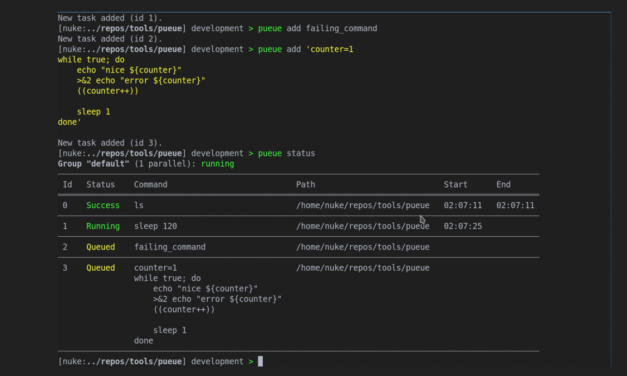
Task: Click the 'Status' column header
Action: (100, 184)
